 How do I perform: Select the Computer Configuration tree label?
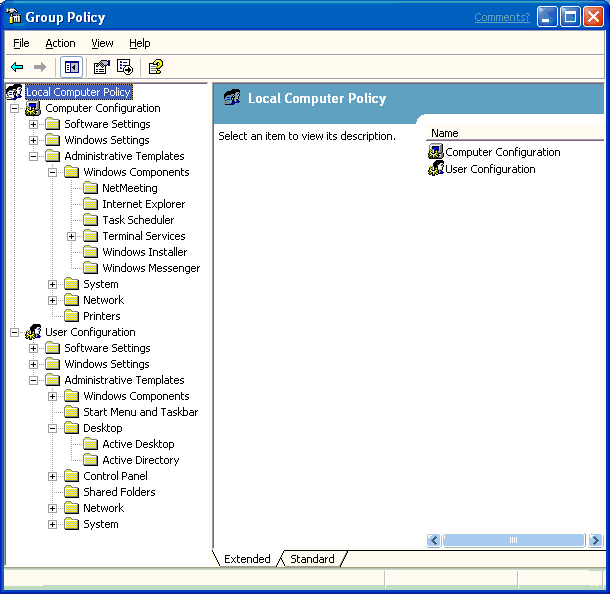pos(103,108)
